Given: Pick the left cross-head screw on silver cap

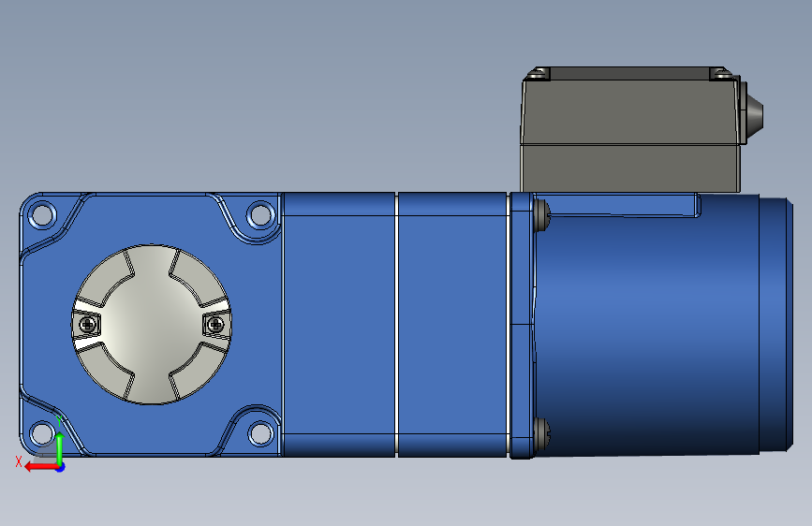Looking at the screenshot, I should 88,325.
